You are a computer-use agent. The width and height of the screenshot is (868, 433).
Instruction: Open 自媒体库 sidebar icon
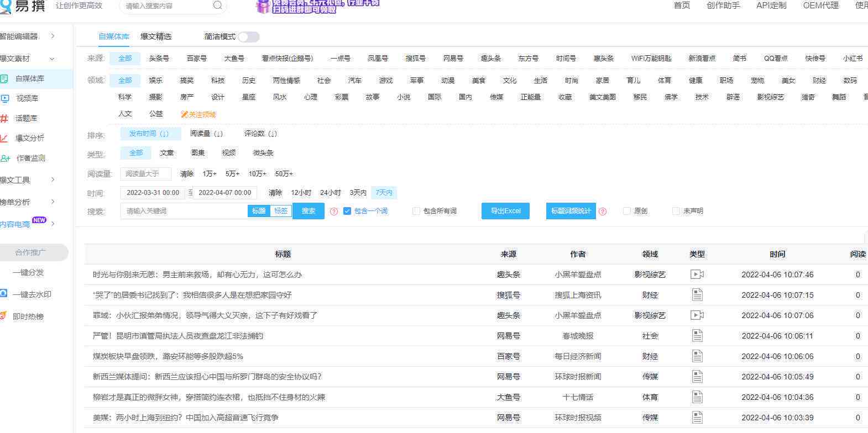coord(4,79)
